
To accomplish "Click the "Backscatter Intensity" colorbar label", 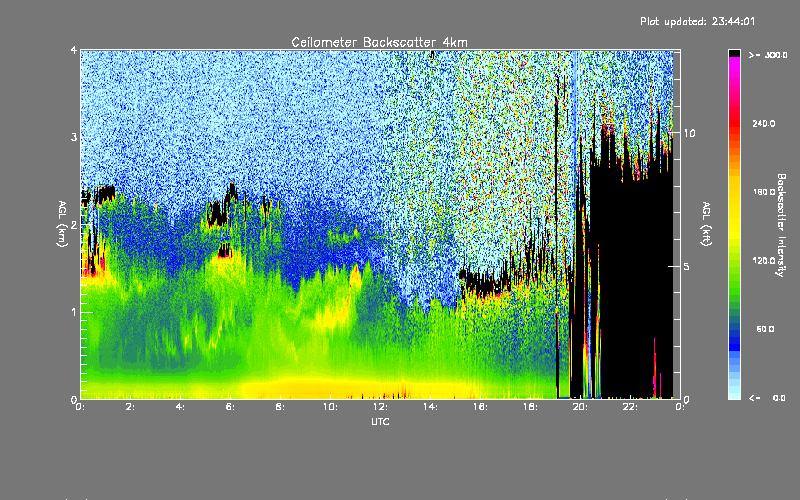I will (x=781, y=225).
